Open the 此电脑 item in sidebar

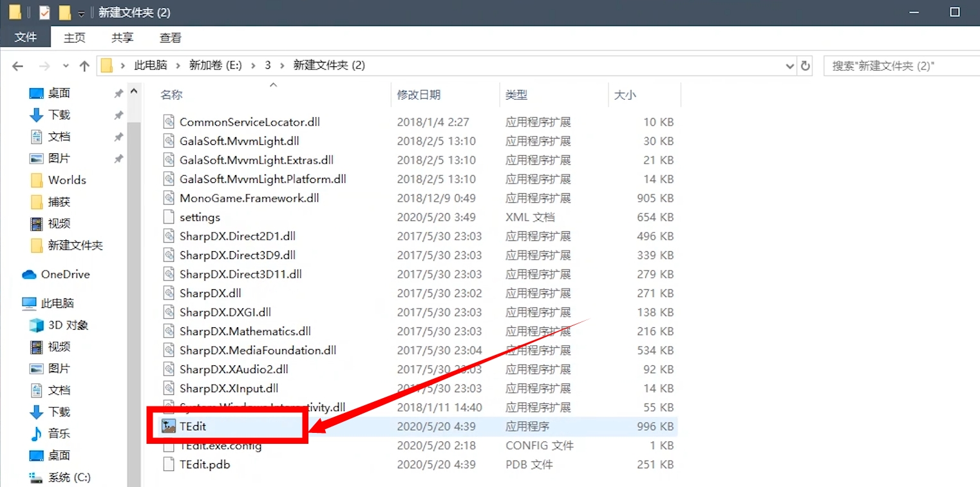coord(57,303)
